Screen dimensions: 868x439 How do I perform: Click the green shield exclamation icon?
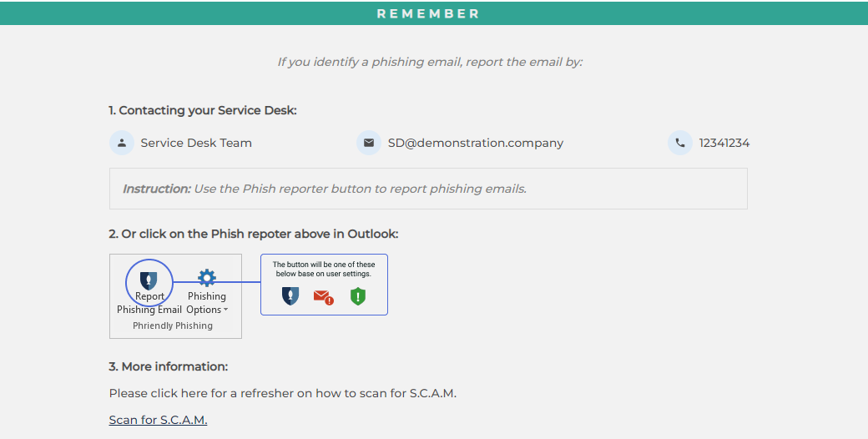coord(358,296)
